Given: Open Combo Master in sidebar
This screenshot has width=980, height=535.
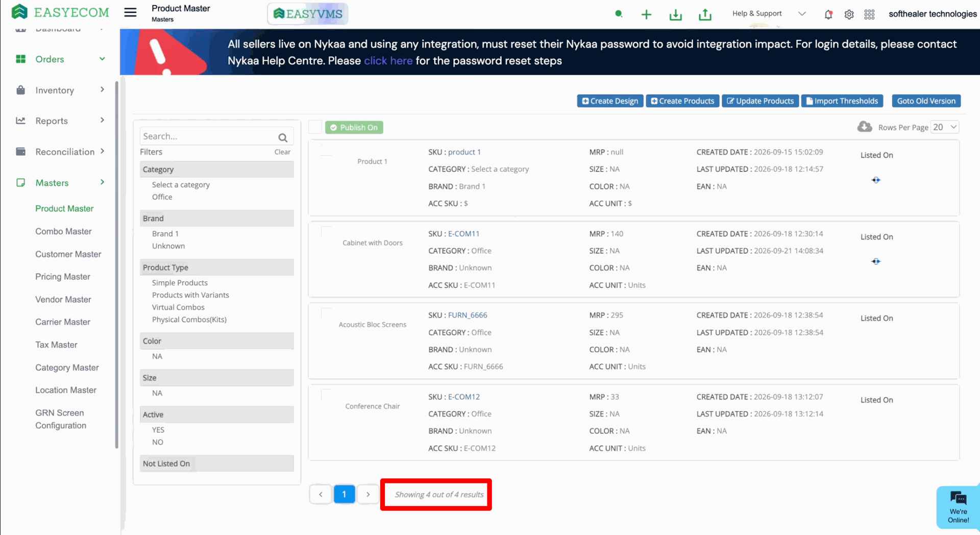Looking at the screenshot, I should [x=63, y=231].
